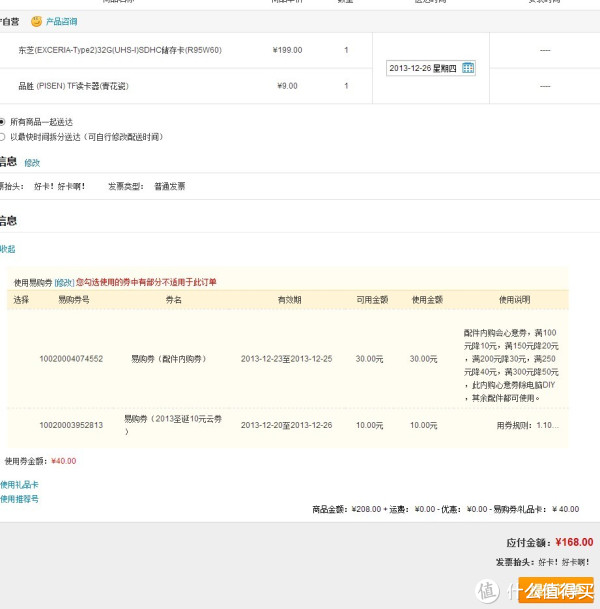Click the 普通发票 invoice type text
The image size is (600, 609).
coord(170,186)
